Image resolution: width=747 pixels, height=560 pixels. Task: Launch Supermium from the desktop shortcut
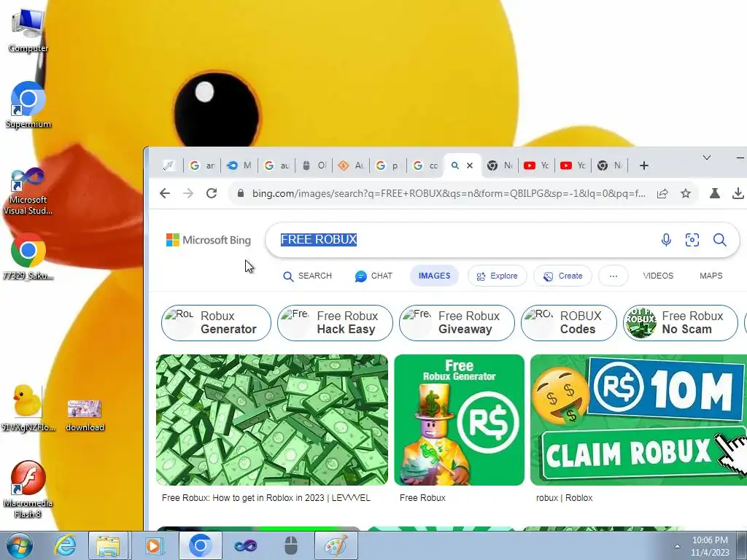point(28,105)
